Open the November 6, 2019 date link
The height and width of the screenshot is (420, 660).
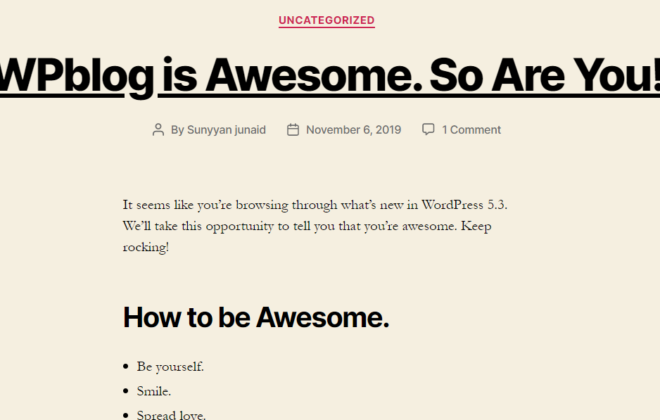coord(354,130)
